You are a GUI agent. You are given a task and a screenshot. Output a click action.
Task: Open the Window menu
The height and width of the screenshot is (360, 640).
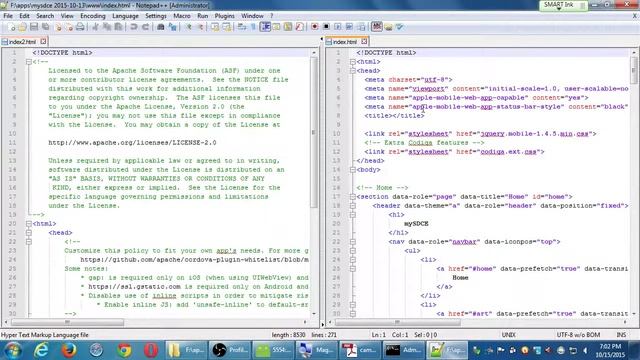pyautogui.click(x=252, y=16)
